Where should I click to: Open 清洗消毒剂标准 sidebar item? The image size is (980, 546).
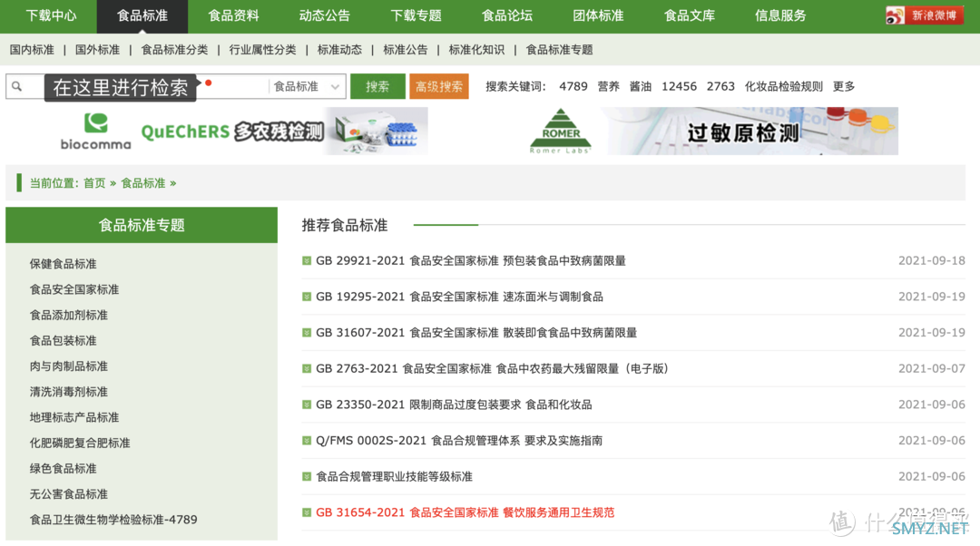pos(69,392)
